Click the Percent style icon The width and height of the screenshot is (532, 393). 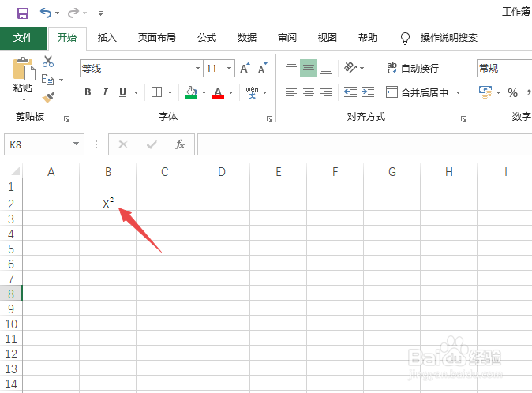[512, 92]
